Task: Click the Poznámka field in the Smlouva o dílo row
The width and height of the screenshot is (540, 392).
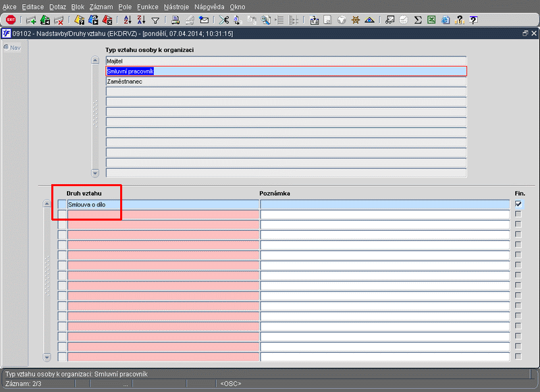Action: 385,204
